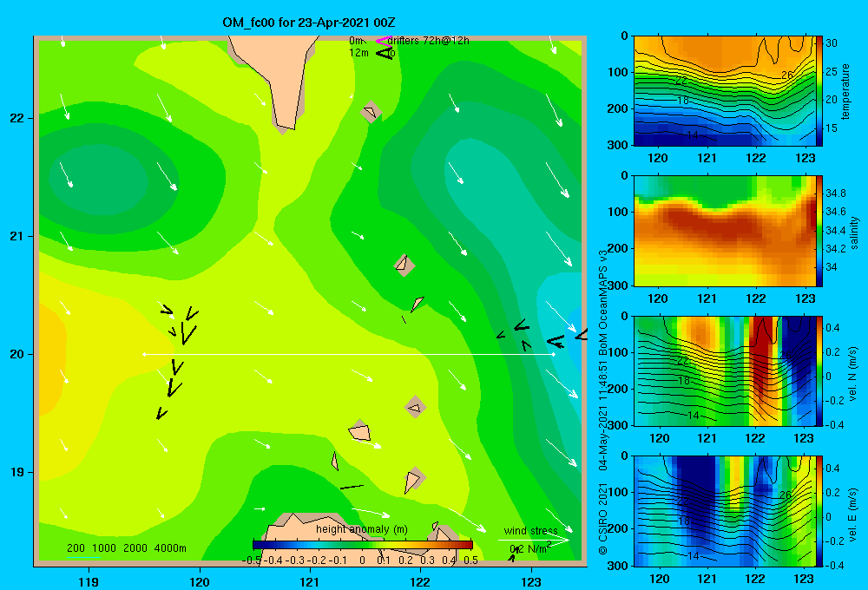The height and width of the screenshot is (590, 868).
Task: Click the '© CSIRO 2021' copyright text
Action: (603, 519)
